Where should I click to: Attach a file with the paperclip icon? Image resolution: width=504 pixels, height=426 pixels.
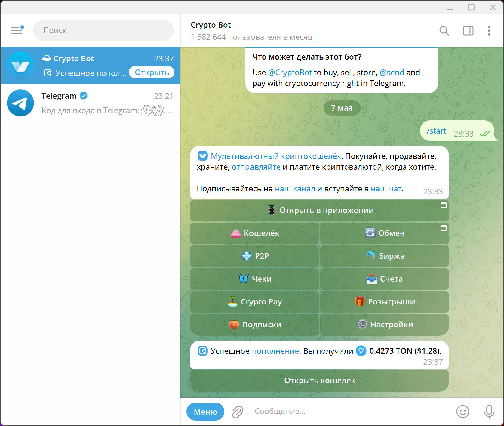(238, 412)
